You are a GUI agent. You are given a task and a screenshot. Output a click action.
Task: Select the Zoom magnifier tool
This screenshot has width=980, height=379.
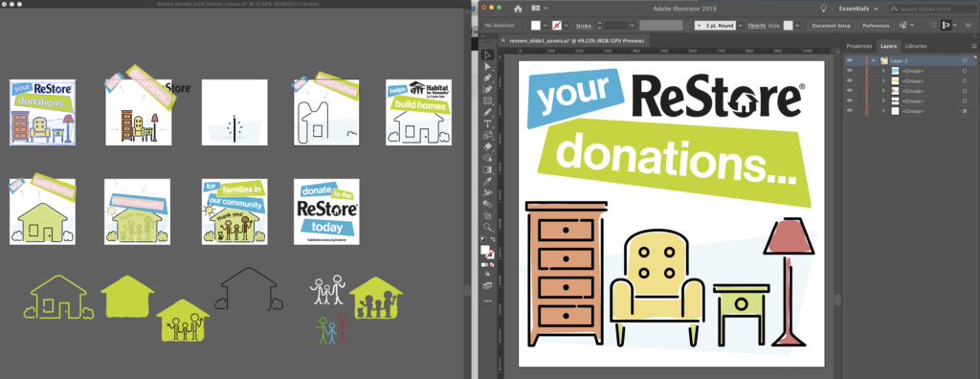[x=488, y=227]
